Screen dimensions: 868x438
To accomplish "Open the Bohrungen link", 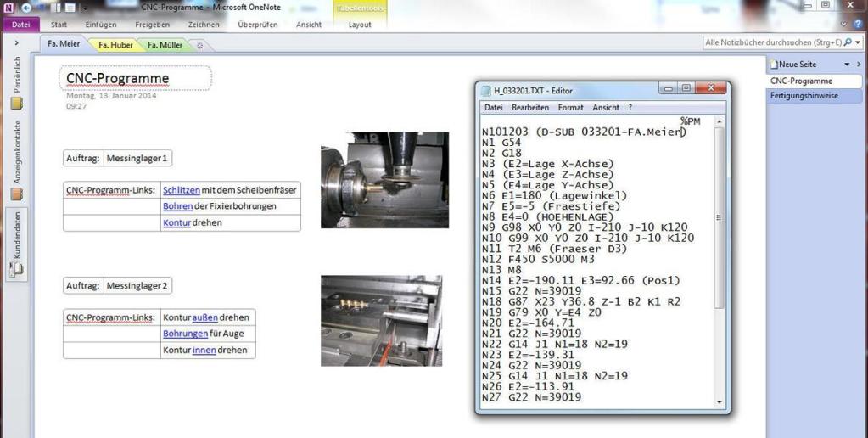I will [x=186, y=334].
